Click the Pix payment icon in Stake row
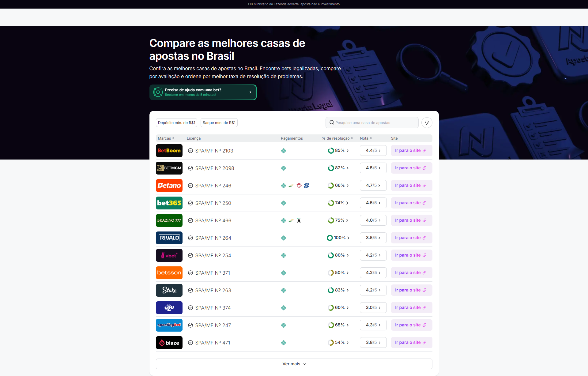The width and height of the screenshot is (588, 376). click(x=284, y=290)
